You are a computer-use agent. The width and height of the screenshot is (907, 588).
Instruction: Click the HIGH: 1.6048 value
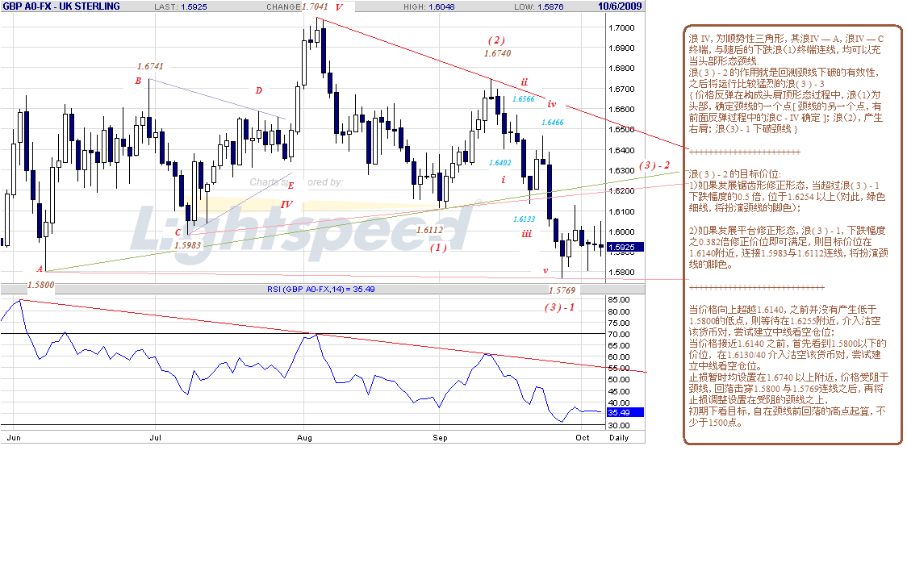pyautogui.click(x=429, y=7)
